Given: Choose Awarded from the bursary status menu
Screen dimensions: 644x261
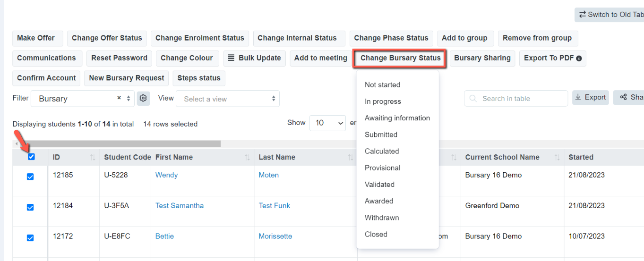Looking at the screenshot, I should tap(379, 201).
